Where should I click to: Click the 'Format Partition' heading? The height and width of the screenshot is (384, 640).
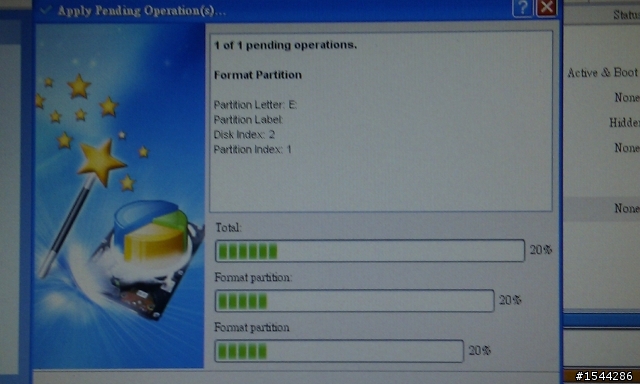pos(258,75)
